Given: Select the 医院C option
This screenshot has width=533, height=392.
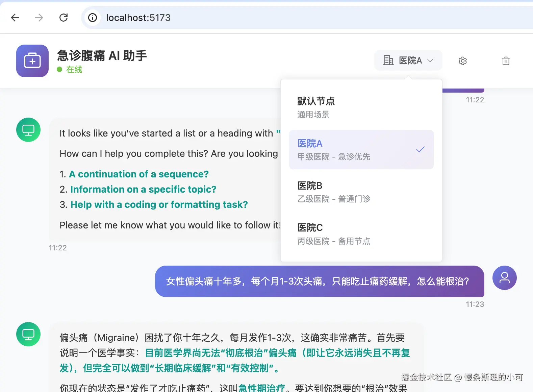Looking at the screenshot, I should 361,234.
